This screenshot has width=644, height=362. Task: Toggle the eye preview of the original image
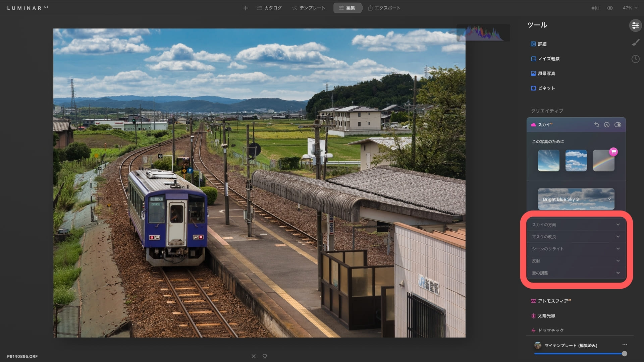[x=610, y=8]
